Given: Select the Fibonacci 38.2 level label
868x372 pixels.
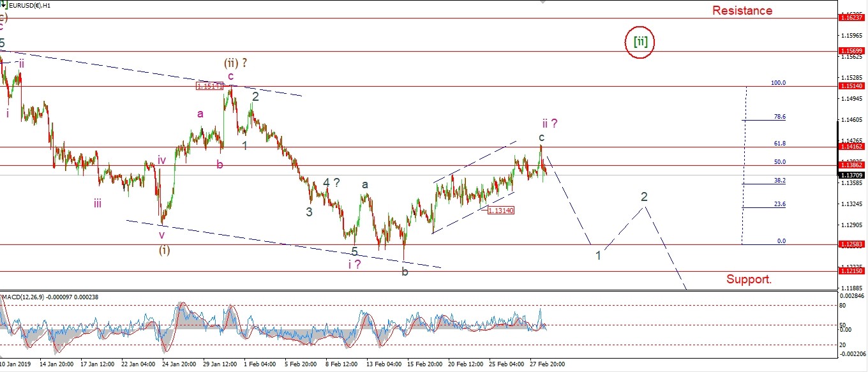Looking at the screenshot, I should pos(779,181).
